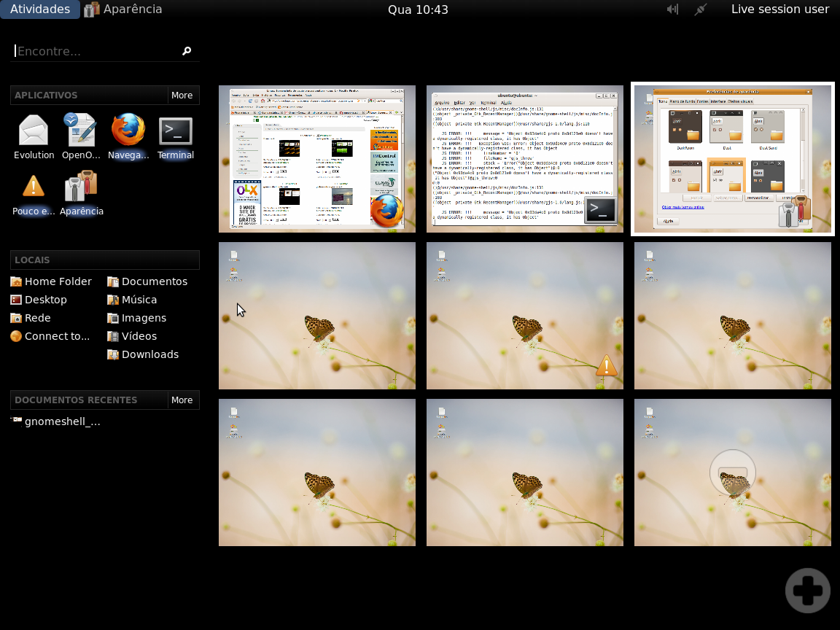Click the volume speaker icon
The width and height of the screenshot is (840, 630).
(x=673, y=9)
